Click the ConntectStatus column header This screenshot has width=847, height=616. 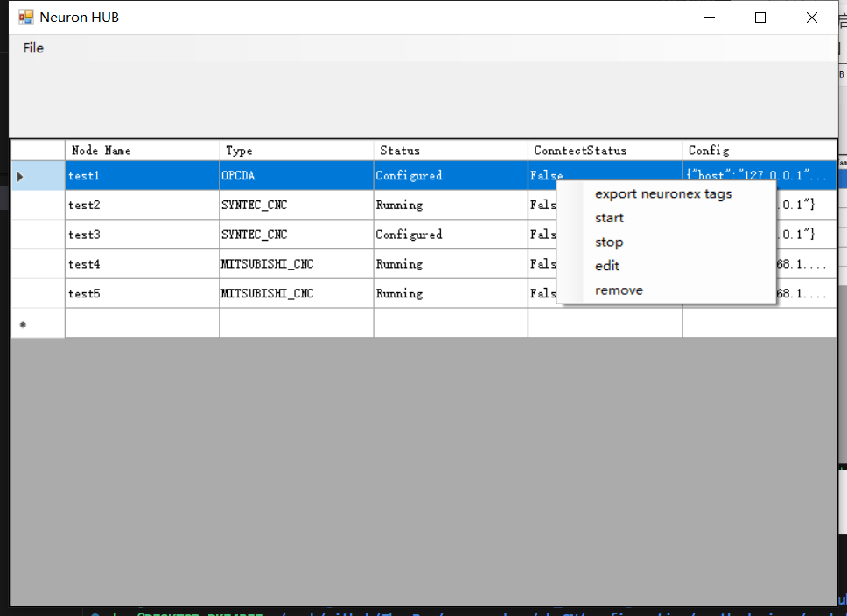(604, 150)
